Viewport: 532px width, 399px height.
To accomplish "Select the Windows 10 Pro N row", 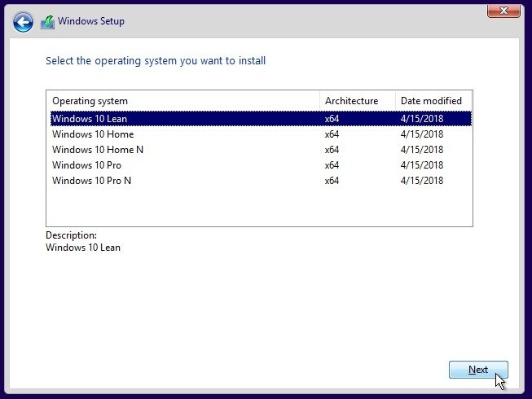I will click(x=261, y=181).
